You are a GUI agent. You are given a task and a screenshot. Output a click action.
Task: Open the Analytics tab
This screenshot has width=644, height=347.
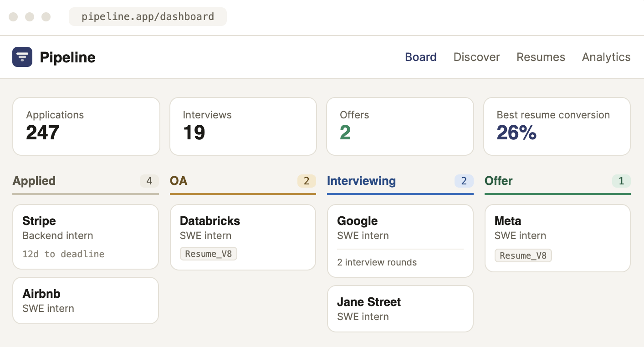tap(606, 57)
